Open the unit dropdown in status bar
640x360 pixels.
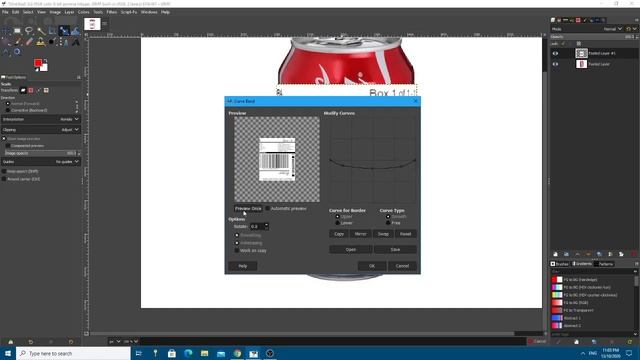point(115,342)
